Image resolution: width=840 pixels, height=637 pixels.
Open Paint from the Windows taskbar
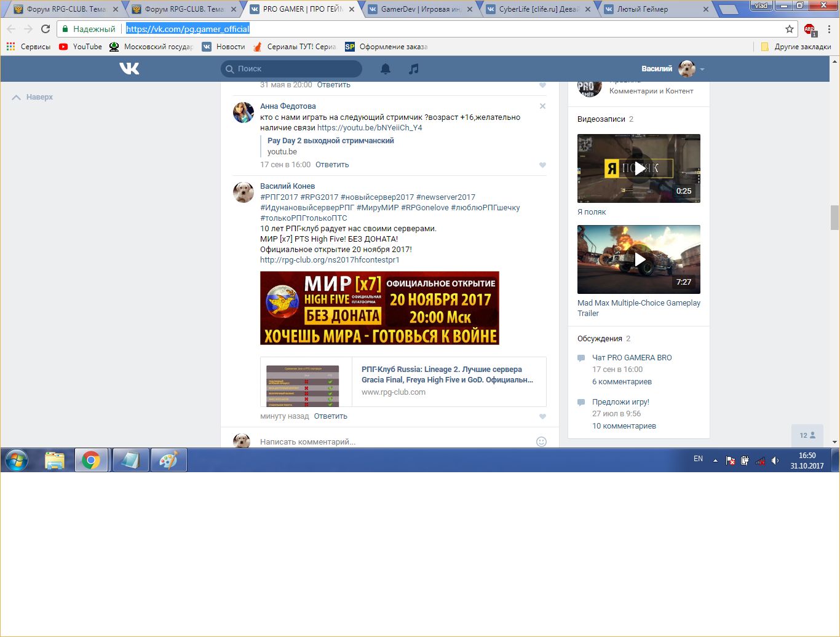pyautogui.click(x=168, y=460)
